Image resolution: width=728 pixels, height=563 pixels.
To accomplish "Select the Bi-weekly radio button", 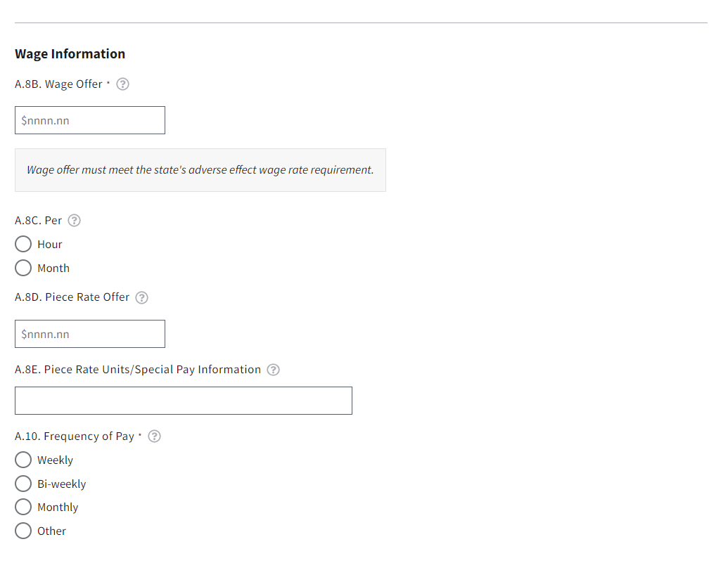I will tap(23, 484).
